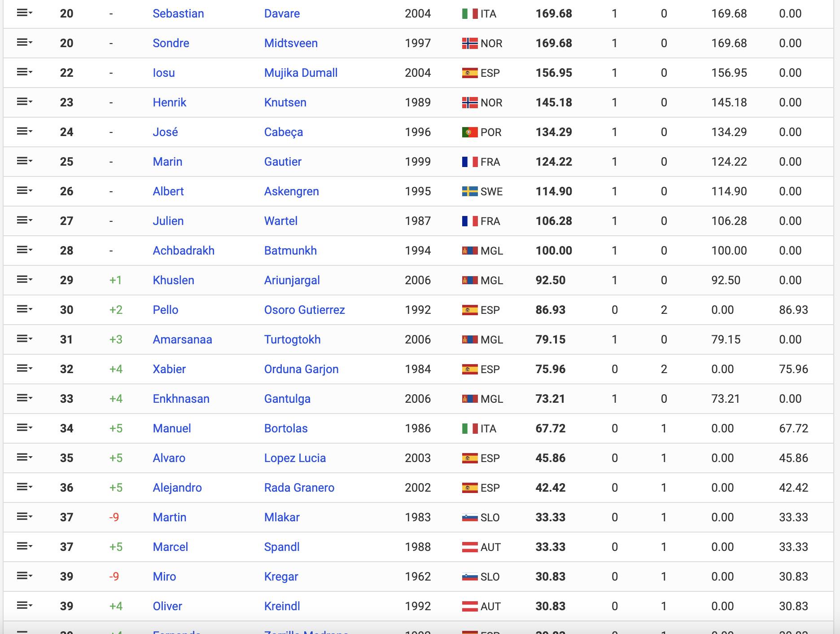The width and height of the screenshot is (840, 634).
Task: Click the Sweden flag in Albert Askengren's row
Action: [x=469, y=191]
